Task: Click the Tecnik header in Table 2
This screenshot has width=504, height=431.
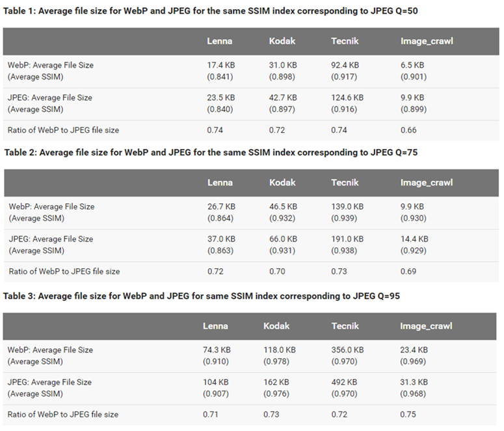Action: pyautogui.click(x=345, y=183)
